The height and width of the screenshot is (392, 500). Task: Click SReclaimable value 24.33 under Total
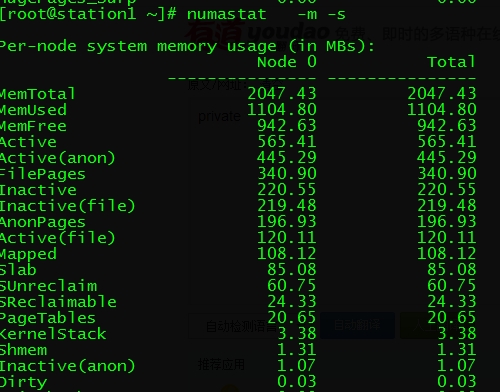(x=452, y=302)
